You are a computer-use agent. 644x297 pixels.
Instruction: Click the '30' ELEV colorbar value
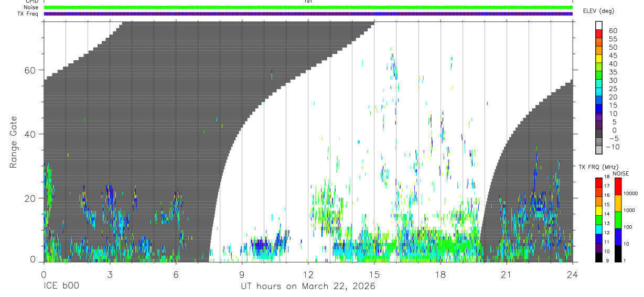click(613, 81)
